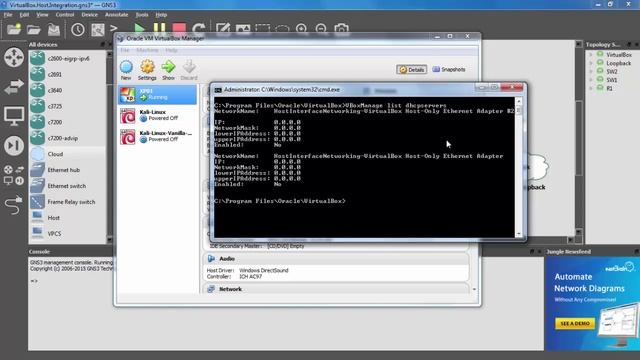Viewport: 640px width, 360px height.
Task: Expand SW2 node in Topology Summary
Action: pos(591,71)
